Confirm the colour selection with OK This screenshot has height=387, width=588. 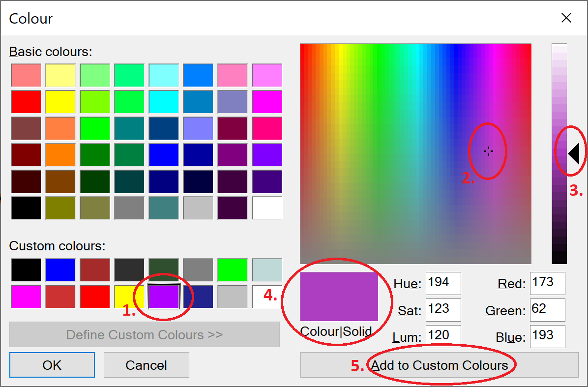click(x=52, y=365)
